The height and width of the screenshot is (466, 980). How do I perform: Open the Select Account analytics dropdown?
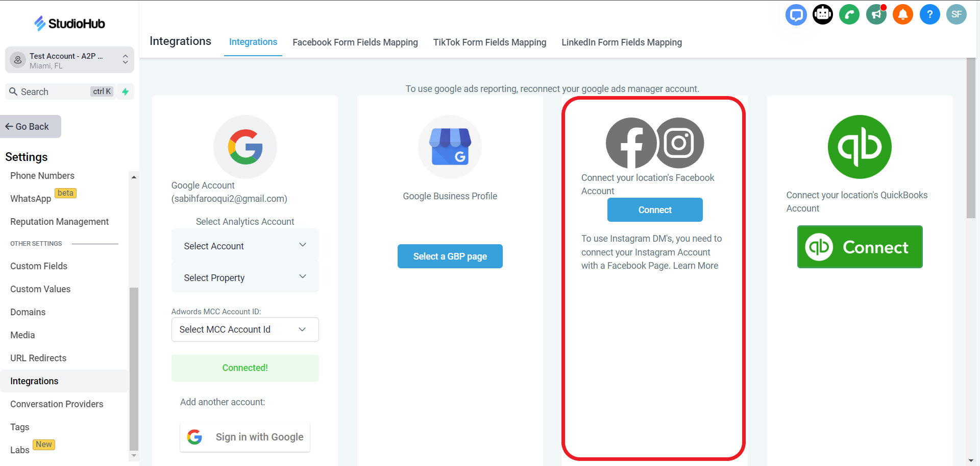(245, 246)
